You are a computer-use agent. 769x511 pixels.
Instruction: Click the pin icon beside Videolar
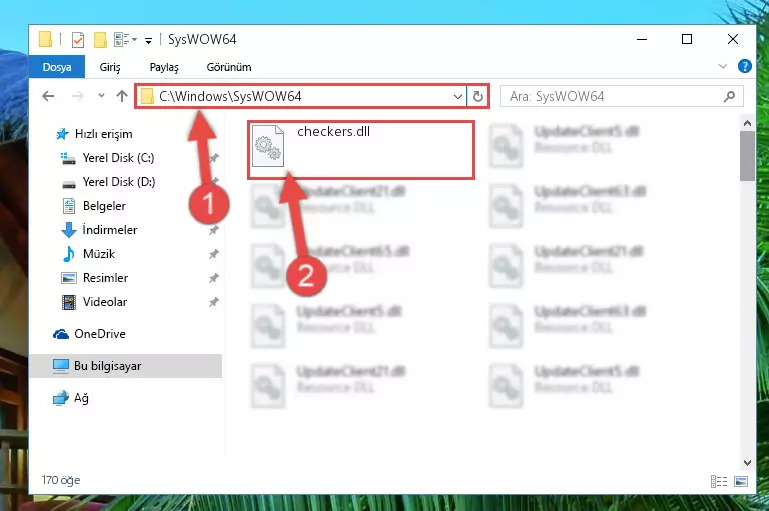[213, 302]
